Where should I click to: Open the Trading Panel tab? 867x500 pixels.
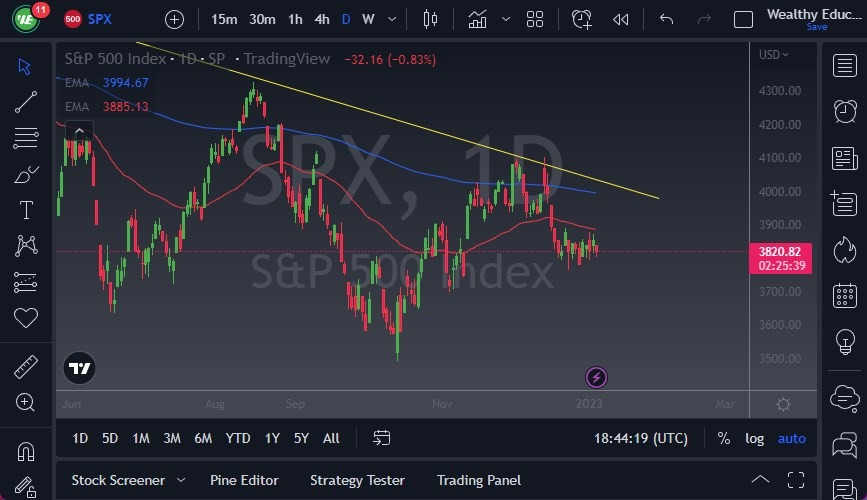[479, 480]
